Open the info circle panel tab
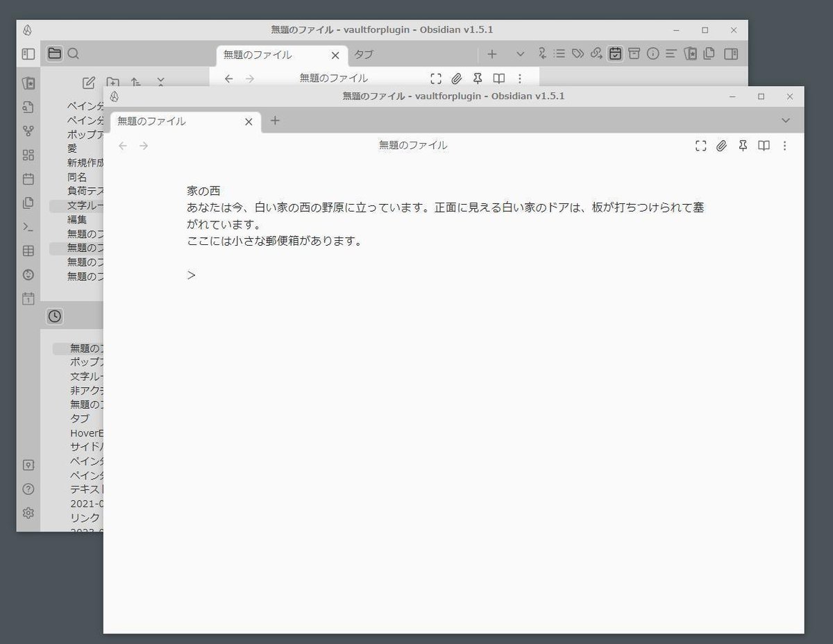The width and height of the screenshot is (833, 644). (x=653, y=53)
